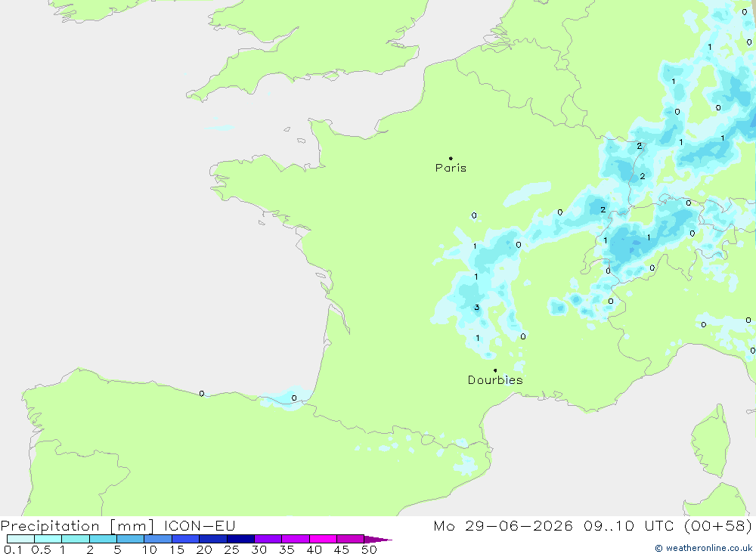Click the '35' legend scale label

click(x=287, y=549)
